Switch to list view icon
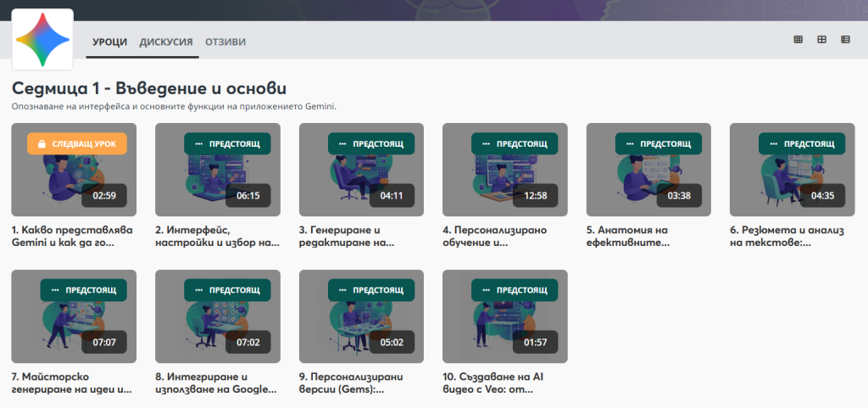The image size is (868, 408). [845, 39]
